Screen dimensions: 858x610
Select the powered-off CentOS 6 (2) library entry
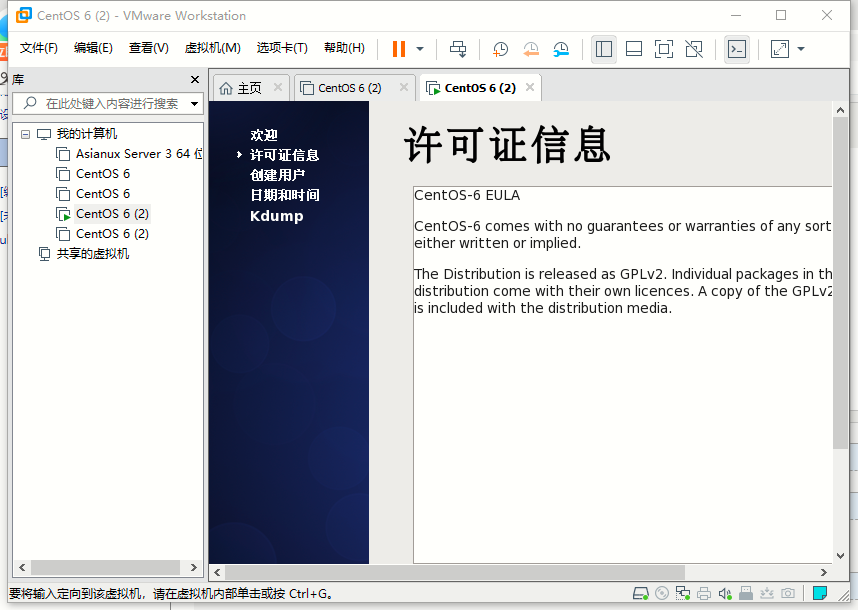click(112, 234)
